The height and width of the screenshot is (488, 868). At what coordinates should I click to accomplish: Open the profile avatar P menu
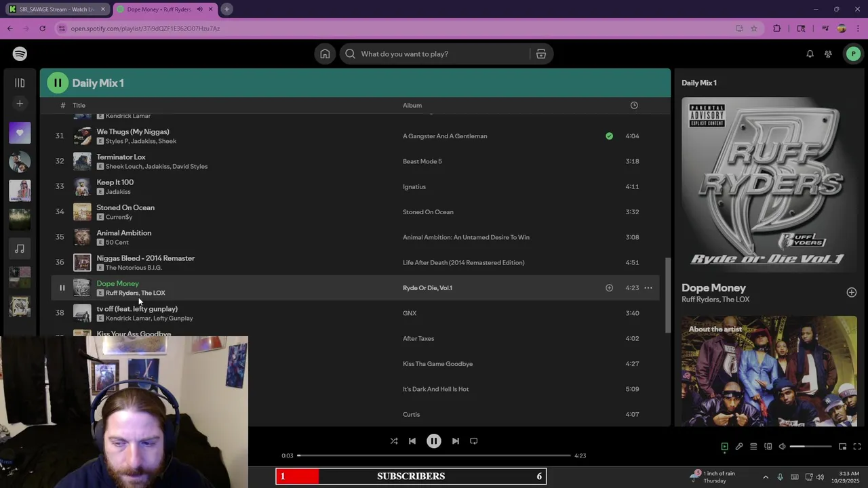tap(853, 54)
